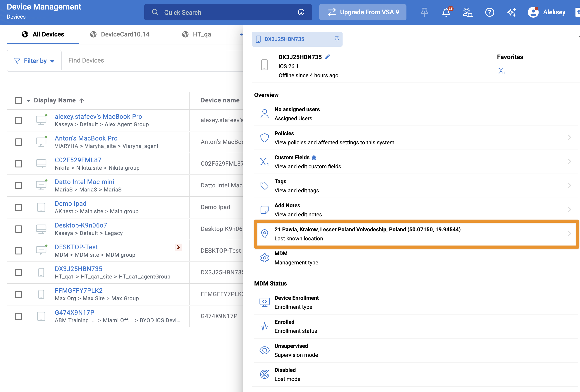Click the notifications bell icon

[x=446, y=12]
